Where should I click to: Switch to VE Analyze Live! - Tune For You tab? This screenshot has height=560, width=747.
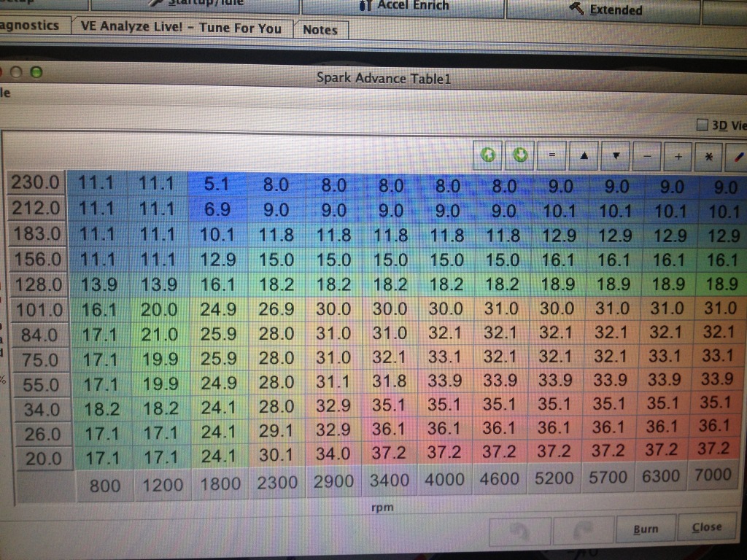click(181, 27)
